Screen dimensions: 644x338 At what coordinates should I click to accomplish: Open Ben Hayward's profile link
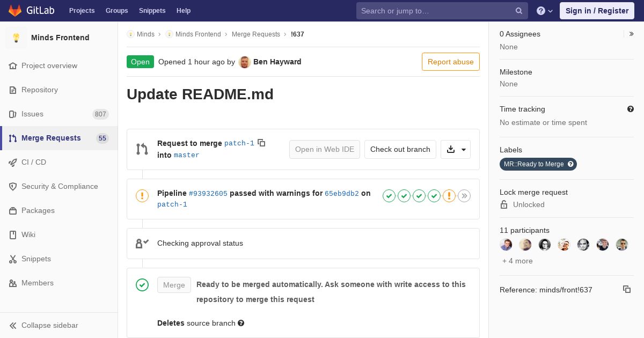point(277,62)
